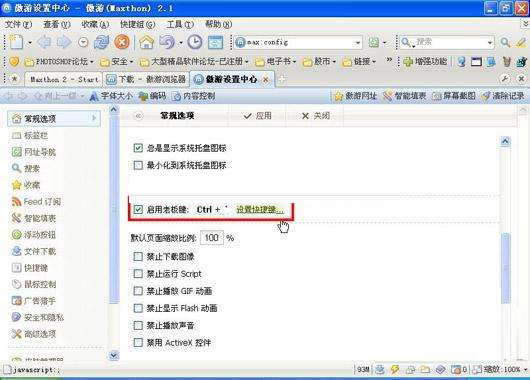Switch to the Maxthon 2 - Start tab

64,79
